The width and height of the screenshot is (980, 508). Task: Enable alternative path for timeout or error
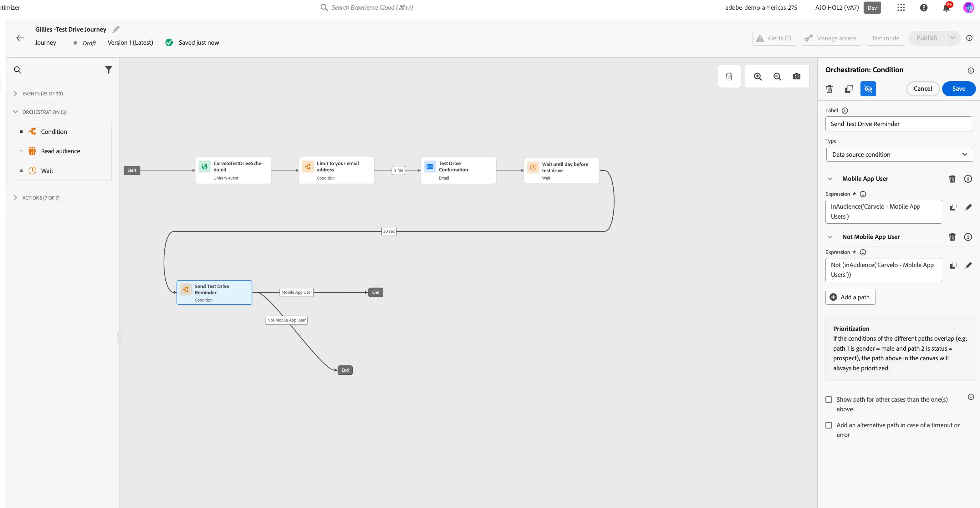point(829,425)
